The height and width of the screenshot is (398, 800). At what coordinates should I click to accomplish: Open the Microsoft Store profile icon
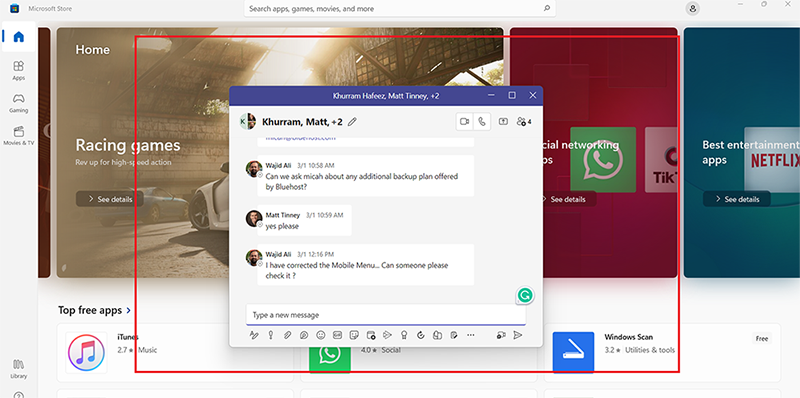692,9
